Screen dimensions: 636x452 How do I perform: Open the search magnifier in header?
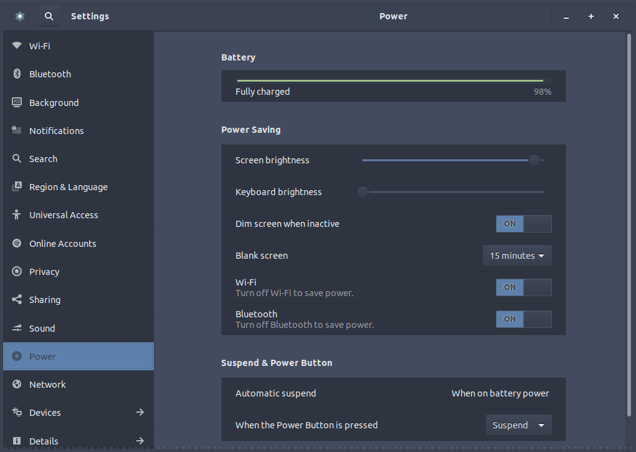tap(49, 16)
